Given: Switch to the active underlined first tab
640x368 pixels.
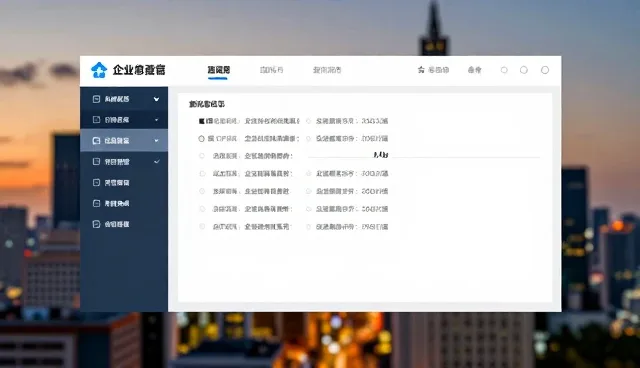Looking at the screenshot, I should (218, 70).
